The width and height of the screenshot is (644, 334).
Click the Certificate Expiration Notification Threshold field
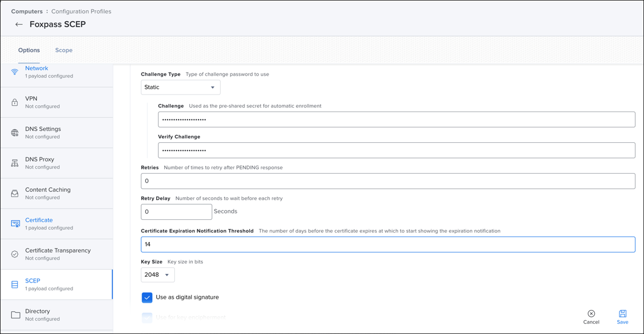click(388, 244)
